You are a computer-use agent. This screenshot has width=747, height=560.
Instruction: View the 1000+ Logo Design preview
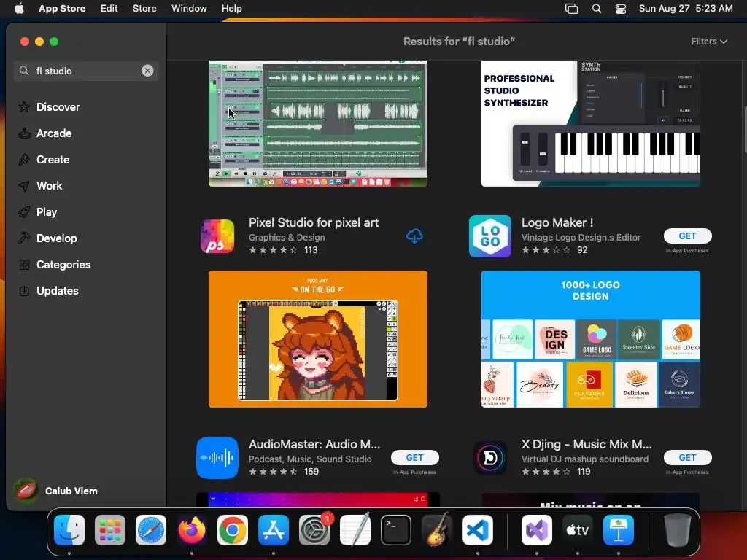591,339
